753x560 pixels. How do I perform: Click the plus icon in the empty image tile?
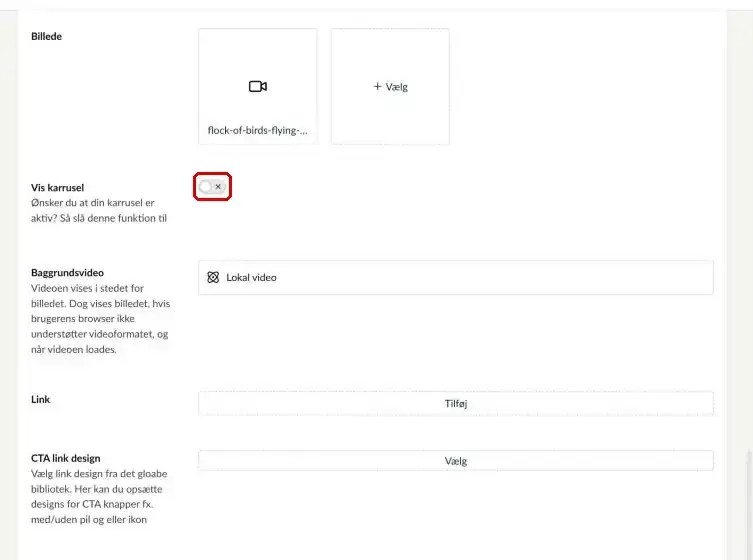[x=377, y=86]
